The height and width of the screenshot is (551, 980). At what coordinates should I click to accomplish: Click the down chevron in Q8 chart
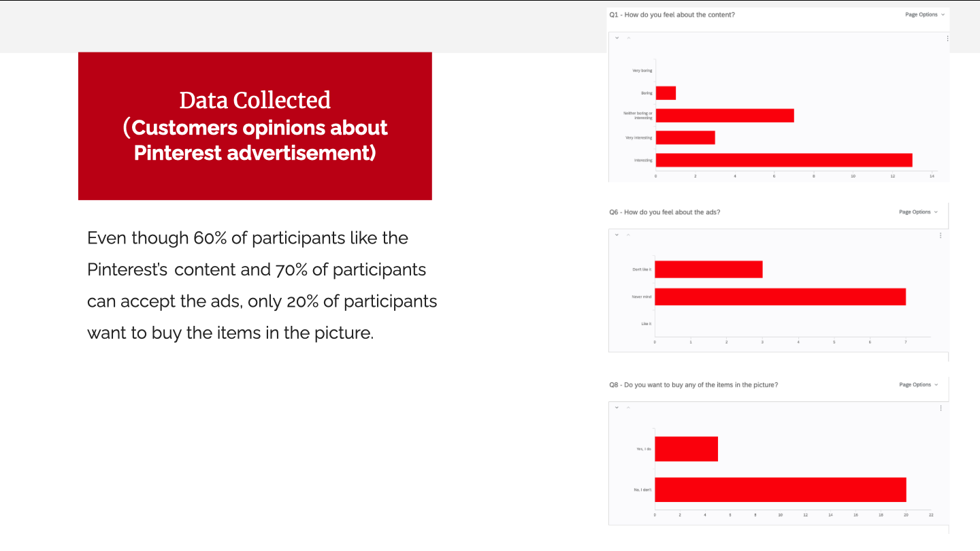pos(617,407)
